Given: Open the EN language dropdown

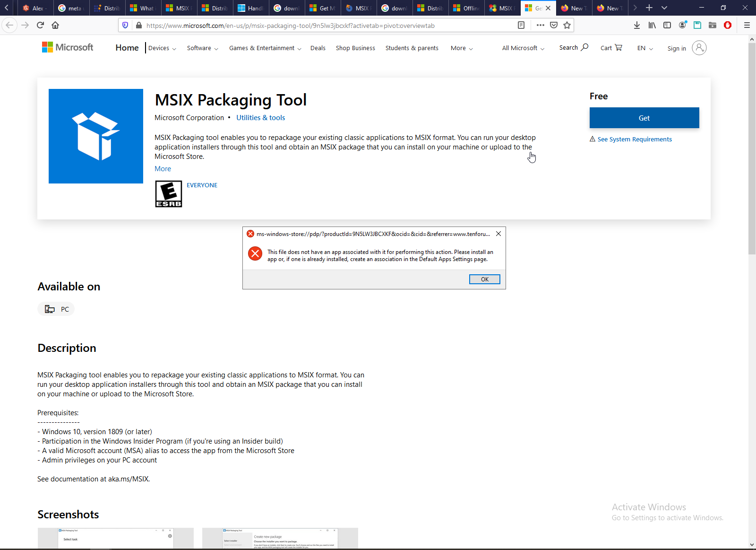Looking at the screenshot, I should [x=645, y=48].
